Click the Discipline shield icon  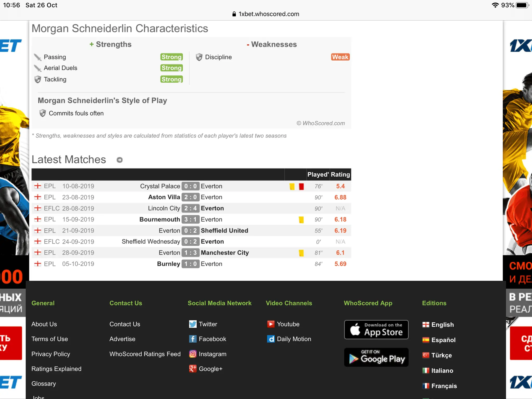[199, 57]
